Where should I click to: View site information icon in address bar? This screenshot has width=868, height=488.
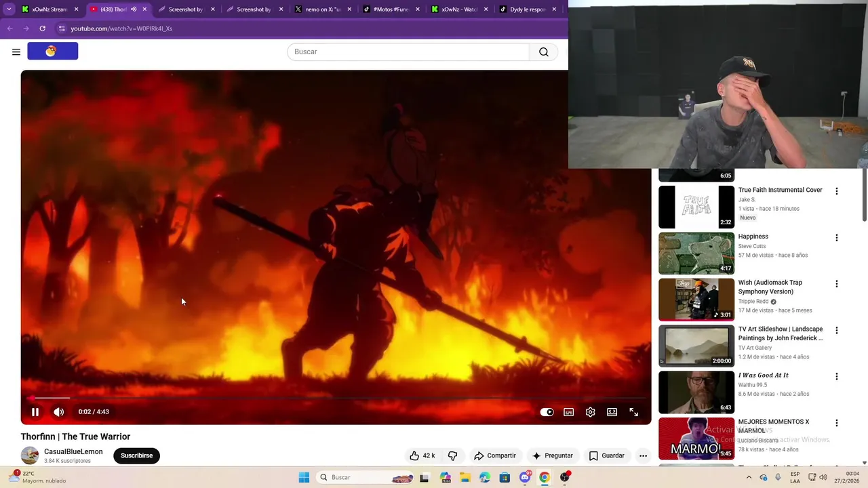[62, 28]
